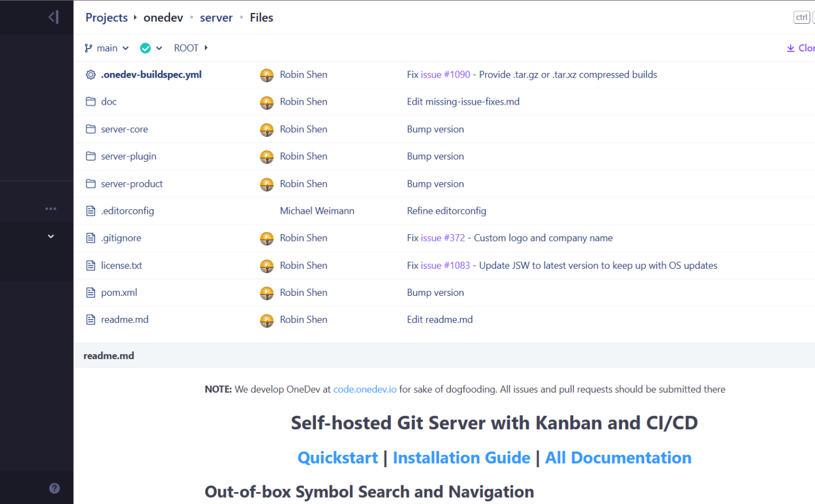Collapse the sidebar with the arrow icon

[53, 17]
